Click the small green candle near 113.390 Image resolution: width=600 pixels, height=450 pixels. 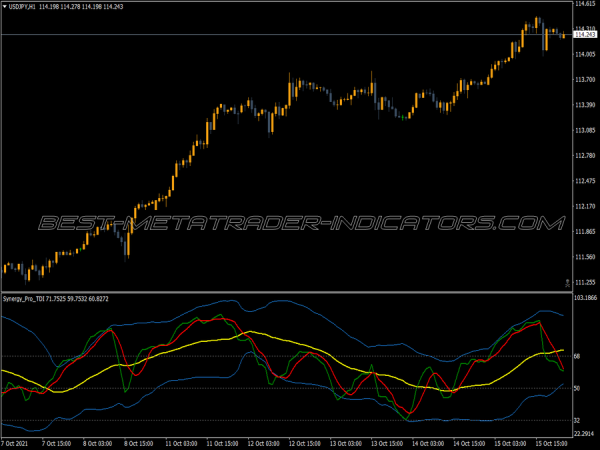(x=404, y=118)
